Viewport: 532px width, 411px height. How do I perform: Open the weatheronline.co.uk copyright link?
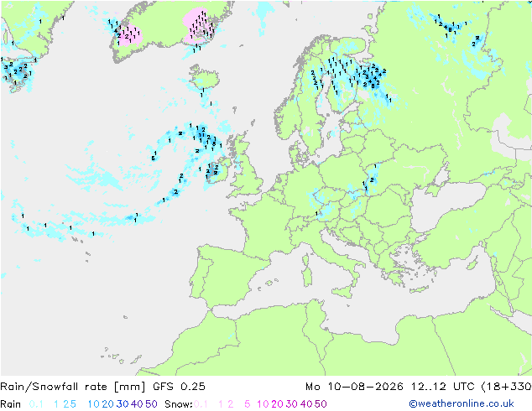pyautogui.click(x=462, y=403)
